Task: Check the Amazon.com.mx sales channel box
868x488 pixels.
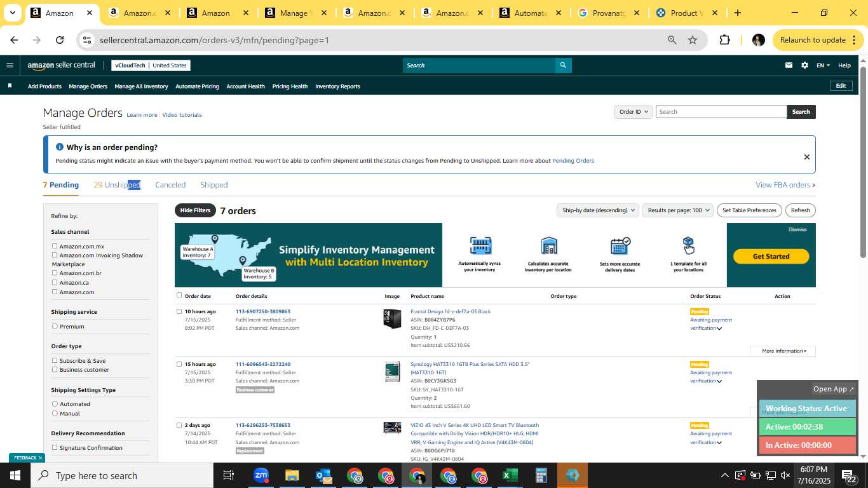Action: (x=55, y=246)
